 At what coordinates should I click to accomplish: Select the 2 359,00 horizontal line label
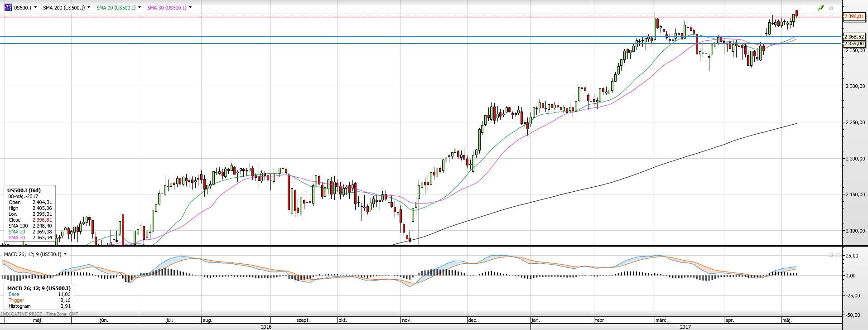(x=854, y=44)
